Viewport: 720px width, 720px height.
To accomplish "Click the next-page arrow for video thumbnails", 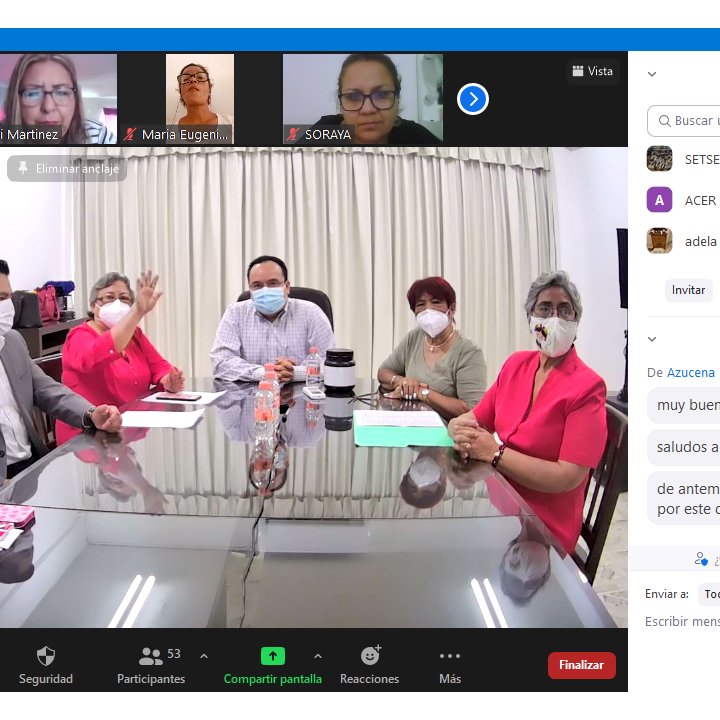I will 473,99.
